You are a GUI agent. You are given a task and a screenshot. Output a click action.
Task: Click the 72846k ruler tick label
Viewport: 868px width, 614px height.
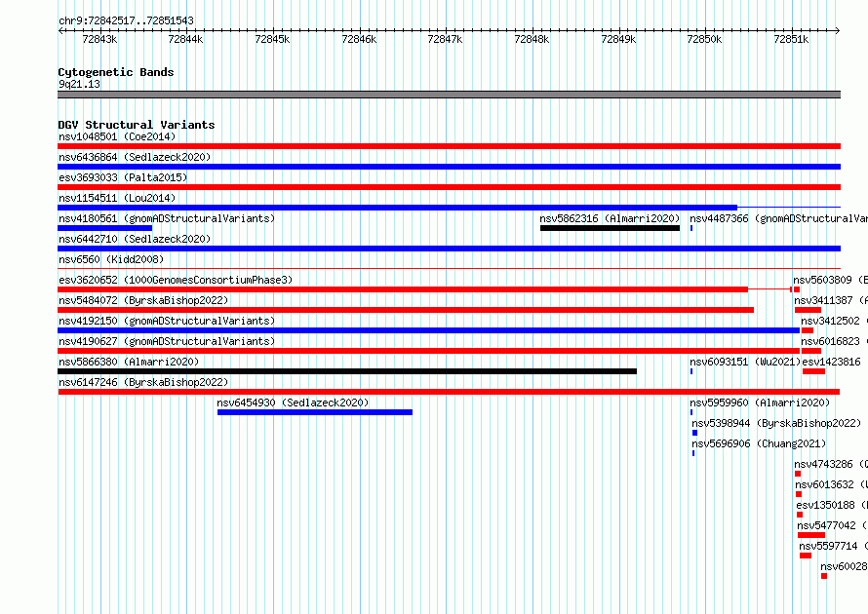359,39
